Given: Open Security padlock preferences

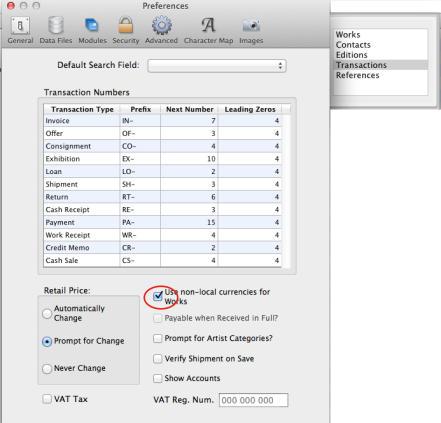Looking at the screenshot, I should point(126,30).
